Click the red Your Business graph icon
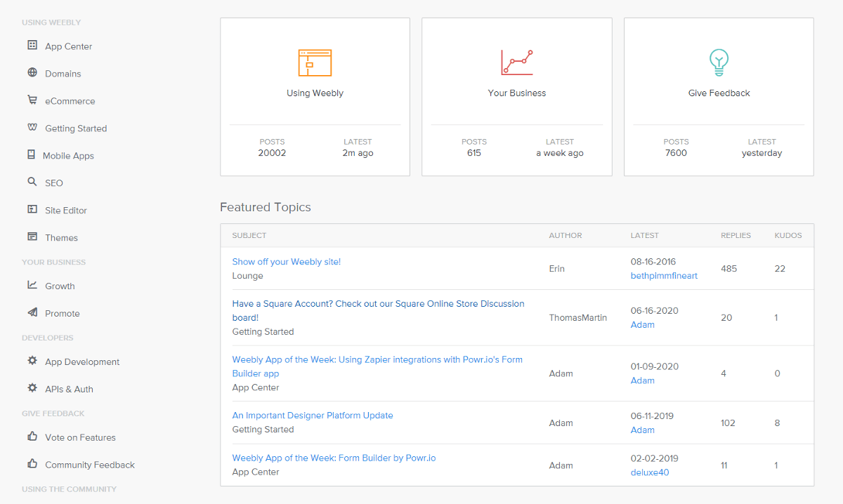The height and width of the screenshot is (504, 843). coord(517,62)
